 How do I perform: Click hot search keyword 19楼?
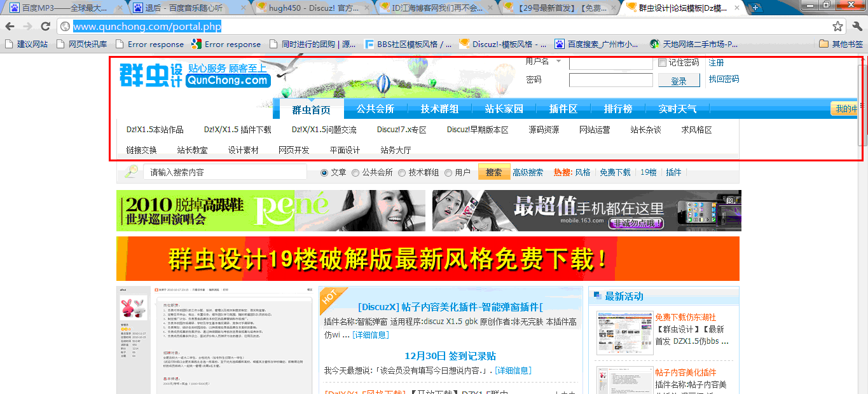[649, 172]
